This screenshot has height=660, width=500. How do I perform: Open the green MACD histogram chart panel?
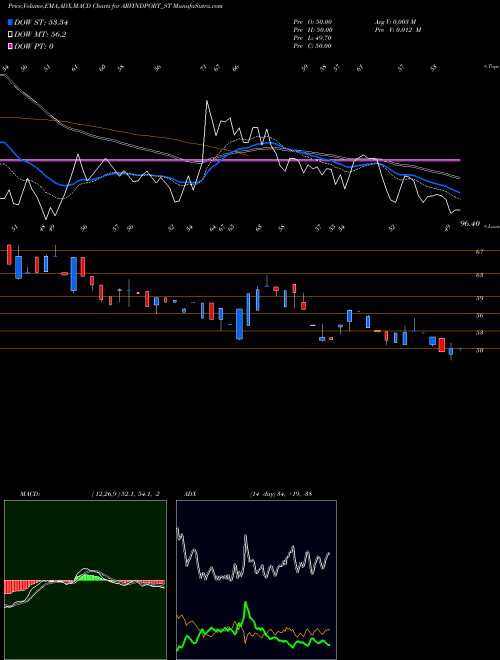85,580
